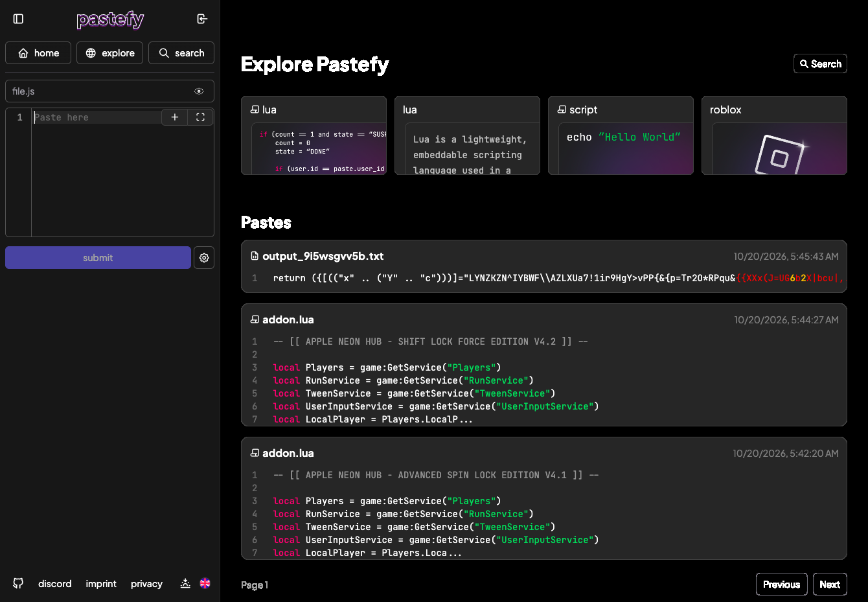Click timestamp 10/20/2026, 5:42:20 AM

tap(786, 454)
